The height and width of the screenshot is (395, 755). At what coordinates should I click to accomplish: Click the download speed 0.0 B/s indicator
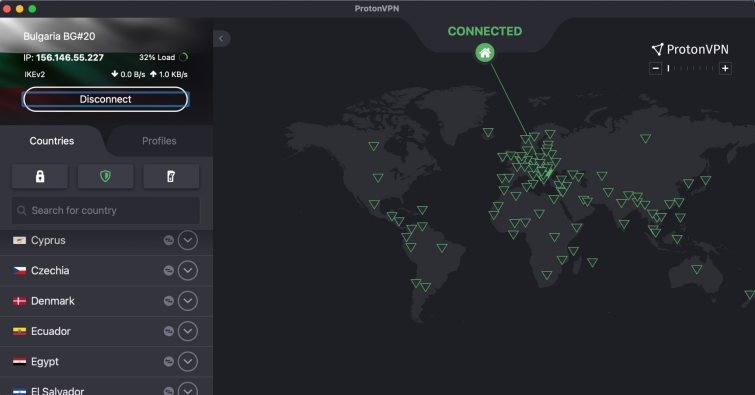point(128,74)
